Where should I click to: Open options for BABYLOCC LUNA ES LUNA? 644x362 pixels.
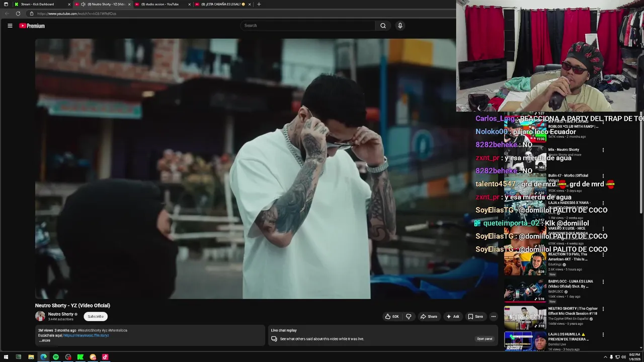[603, 282]
